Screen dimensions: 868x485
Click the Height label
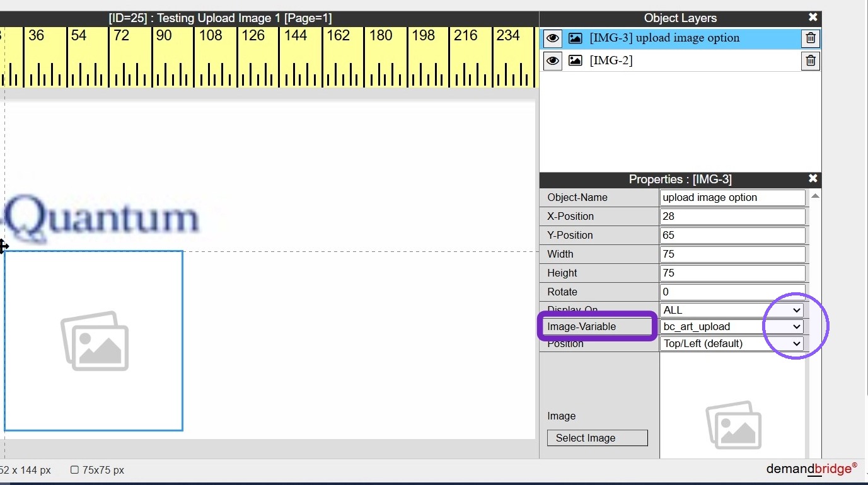[x=562, y=273]
